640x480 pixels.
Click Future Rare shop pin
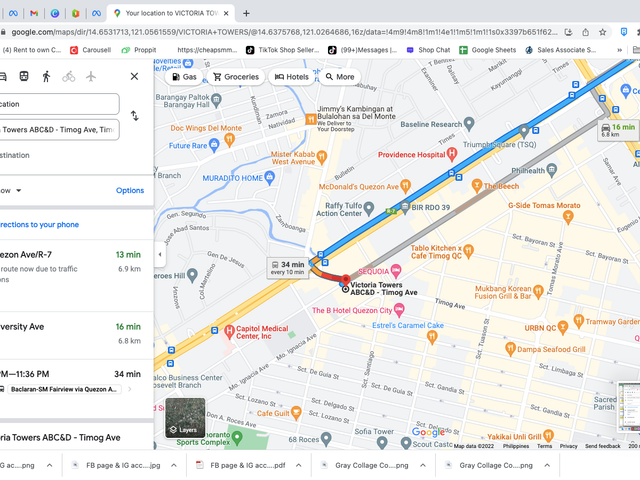214,145
